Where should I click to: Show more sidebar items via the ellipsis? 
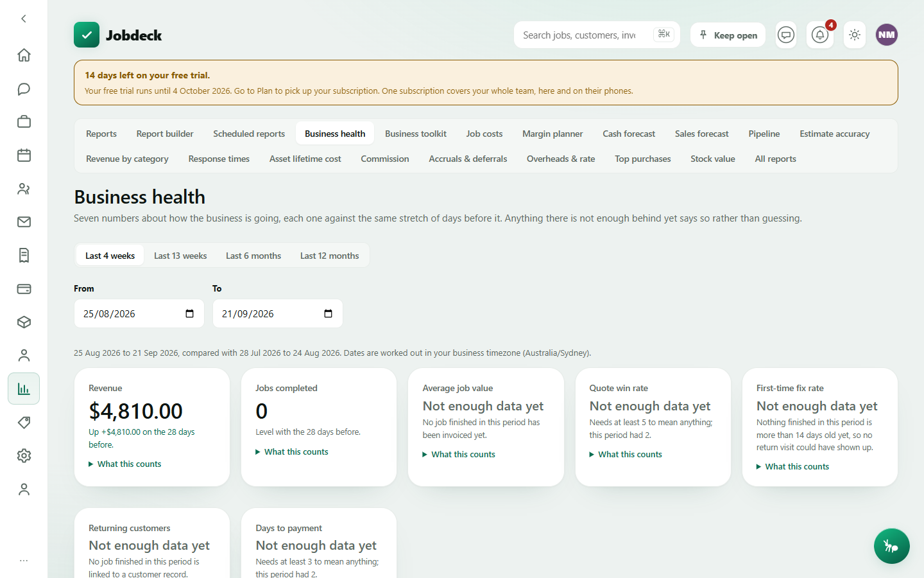[24, 561]
